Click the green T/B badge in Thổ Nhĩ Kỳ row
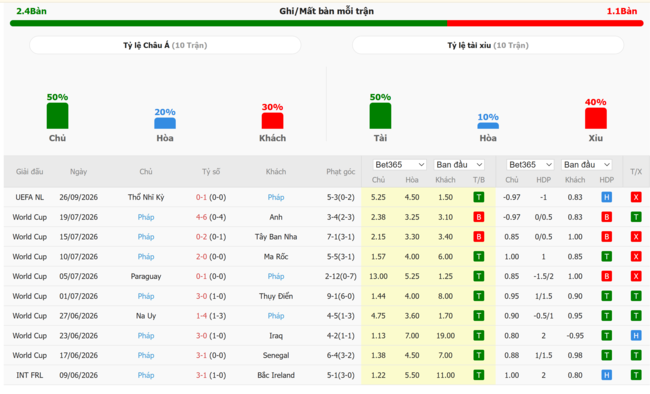650x394 pixels. 478,197
